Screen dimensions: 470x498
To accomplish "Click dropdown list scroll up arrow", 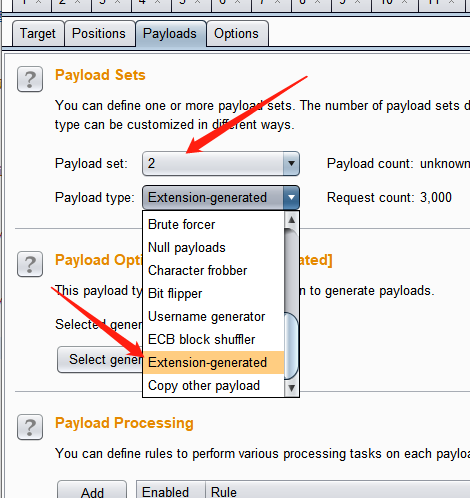I will tap(292, 220).
